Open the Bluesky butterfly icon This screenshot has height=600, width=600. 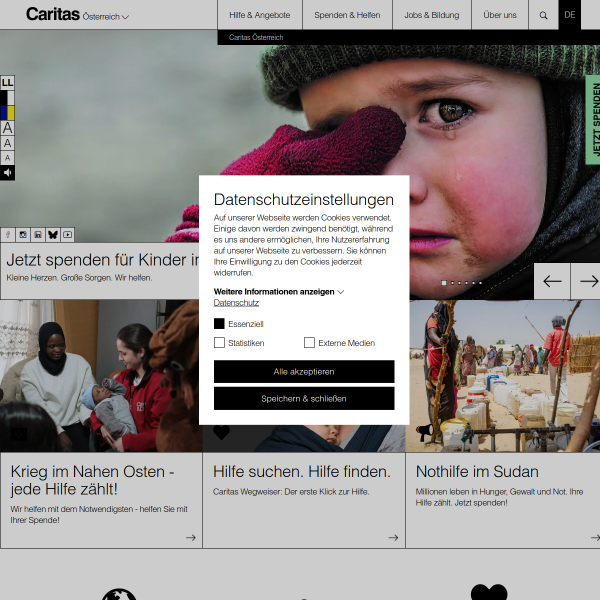coord(52,235)
